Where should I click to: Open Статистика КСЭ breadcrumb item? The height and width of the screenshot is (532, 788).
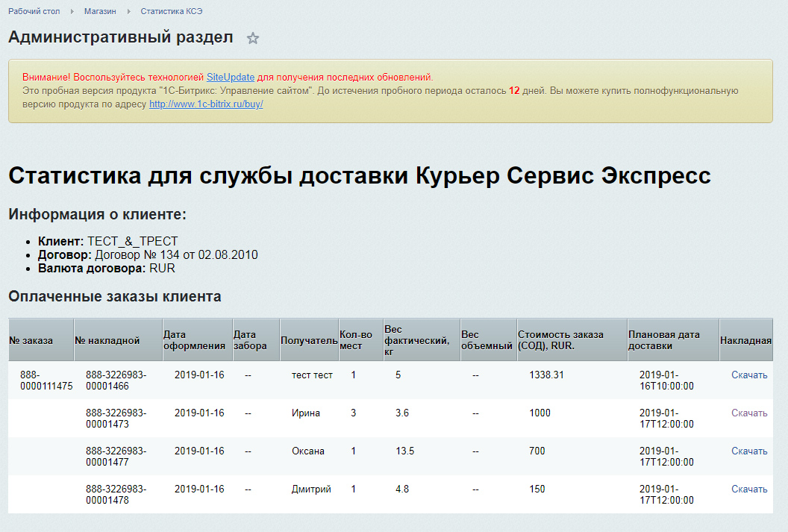172,11
